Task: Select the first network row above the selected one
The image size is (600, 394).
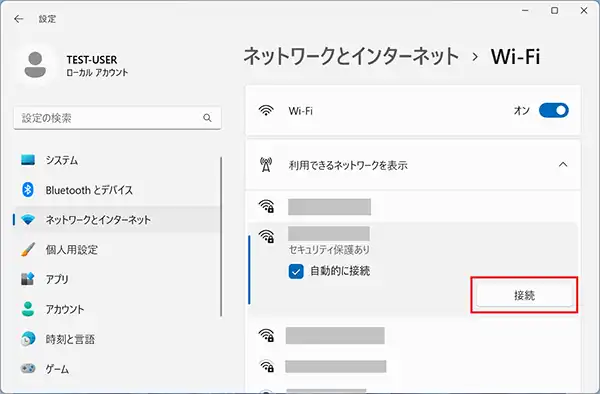Action: tap(413, 207)
